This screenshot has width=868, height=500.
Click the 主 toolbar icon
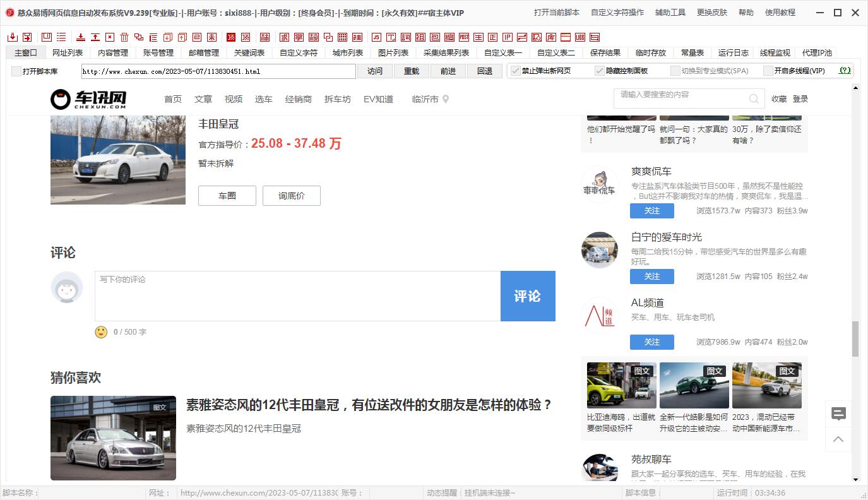(x=479, y=37)
